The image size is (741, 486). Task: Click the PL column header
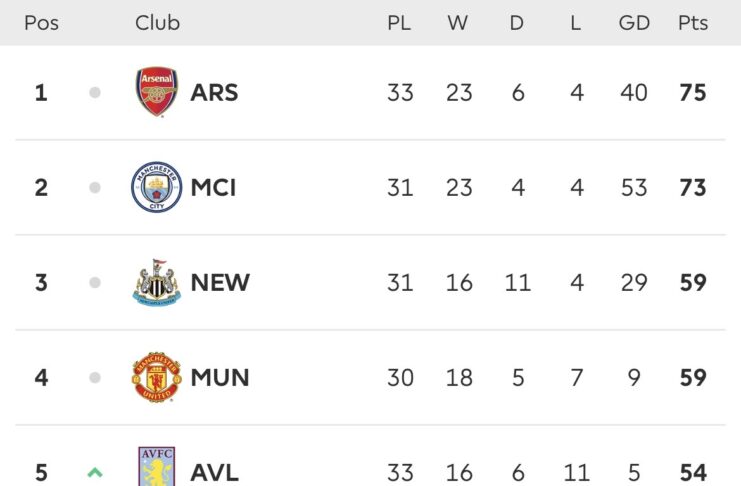[x=399, y=23]
